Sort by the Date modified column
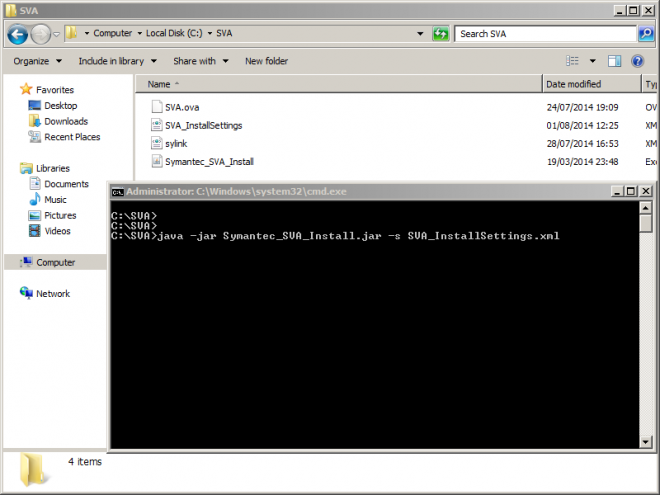660x495 pixels. tap(591, 84)
